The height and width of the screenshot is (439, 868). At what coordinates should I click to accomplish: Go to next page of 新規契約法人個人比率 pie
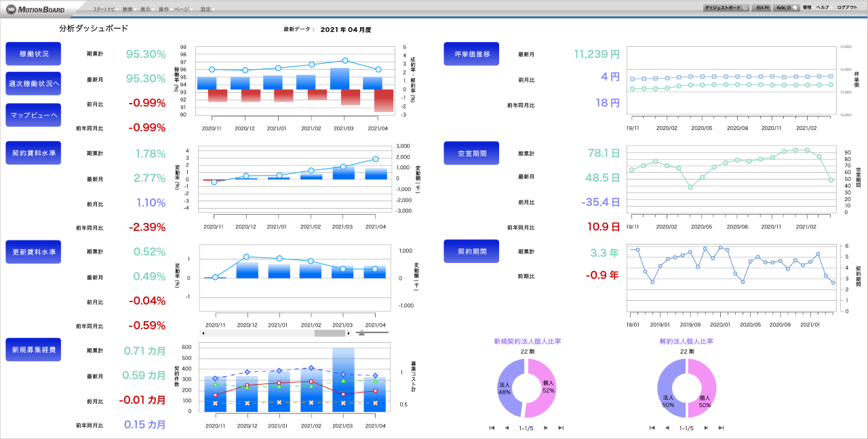click(545, 427)
